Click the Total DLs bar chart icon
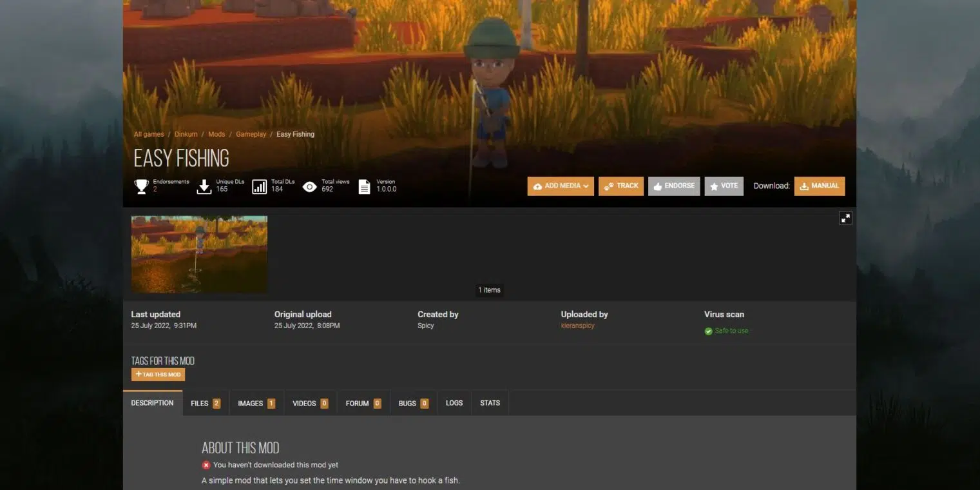This screenshot has width=980, height=490. (259, 186)
